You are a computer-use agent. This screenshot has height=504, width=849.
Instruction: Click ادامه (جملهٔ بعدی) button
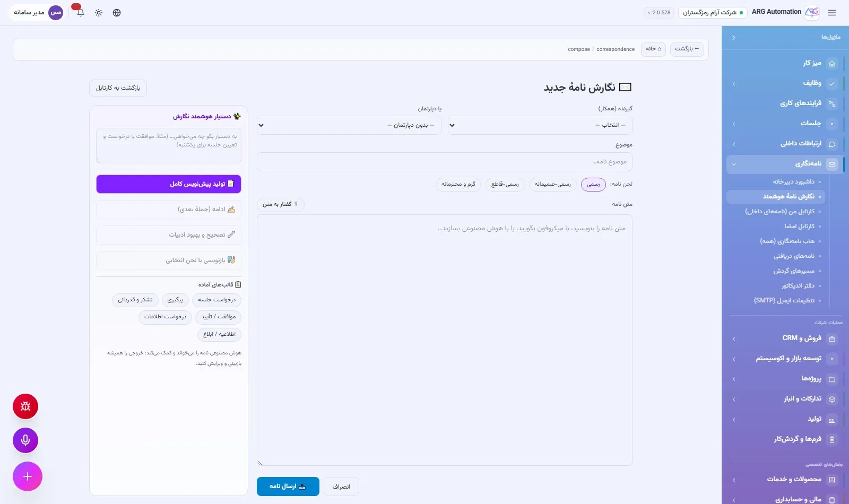point(169,210)
